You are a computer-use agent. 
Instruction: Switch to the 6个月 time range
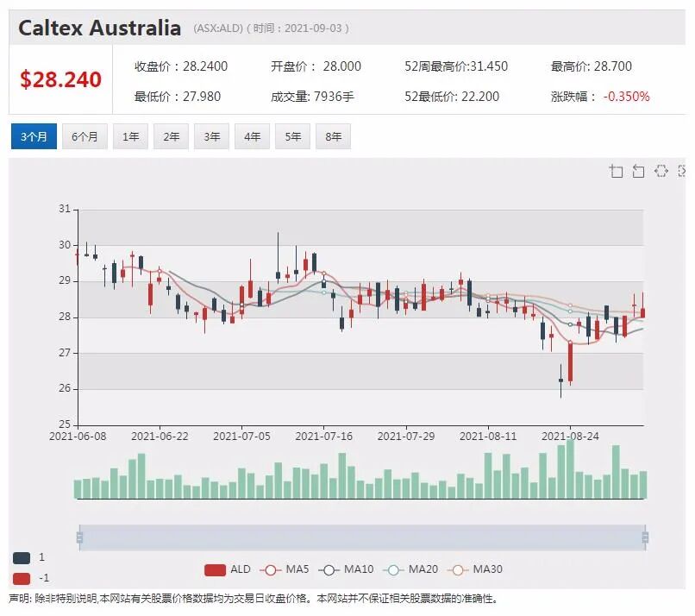point(85,136)
